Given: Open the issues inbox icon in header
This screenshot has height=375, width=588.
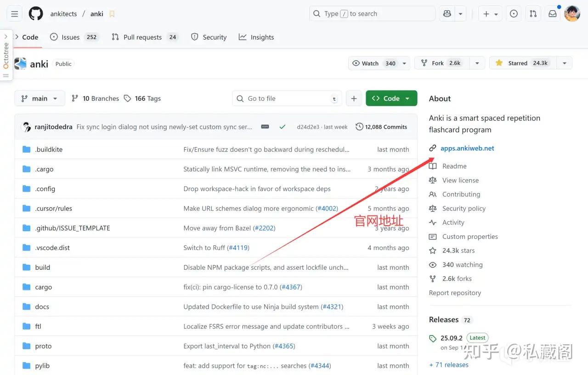Looking at the screenshot, I should point(514,14).
